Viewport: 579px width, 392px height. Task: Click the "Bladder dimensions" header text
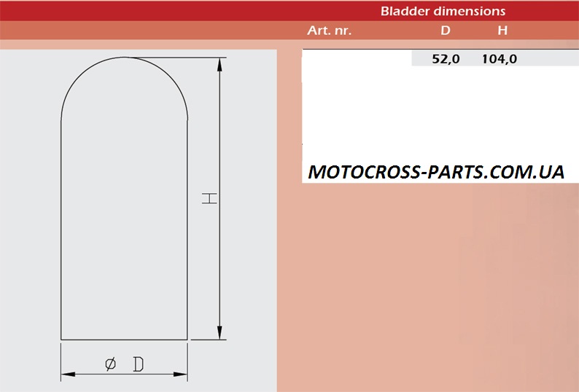pos(443,11)
